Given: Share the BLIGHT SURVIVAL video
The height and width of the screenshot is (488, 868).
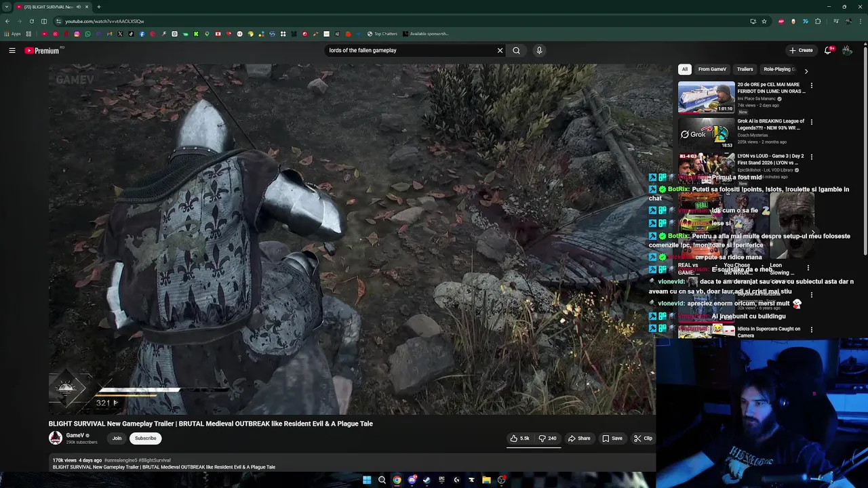Looking at the screenshot, I should coord(579,439).
